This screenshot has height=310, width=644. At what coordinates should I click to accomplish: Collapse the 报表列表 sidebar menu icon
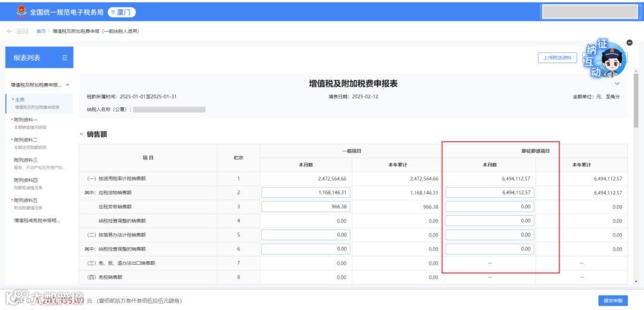click(65, 58)
